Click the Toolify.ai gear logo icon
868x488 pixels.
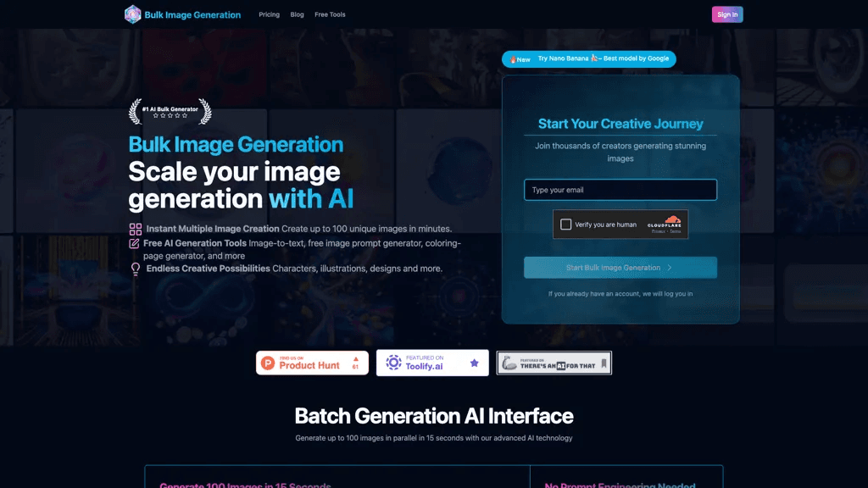tap(393, 363)
